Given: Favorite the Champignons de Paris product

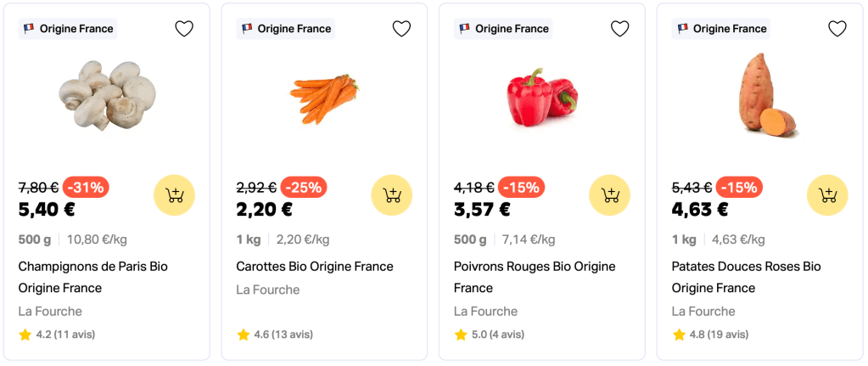Looking at the screenshot, I should [184, 29].
